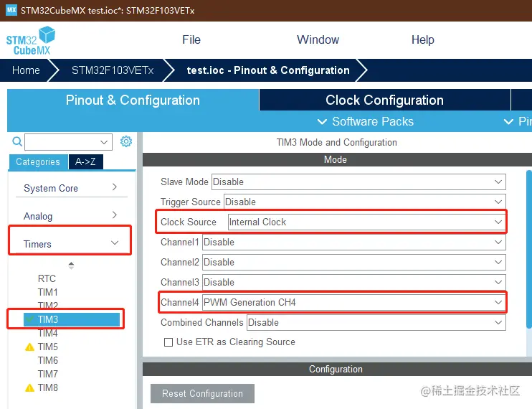
Task: Open the Combined Channels dropdown
Action: point(376,322)
